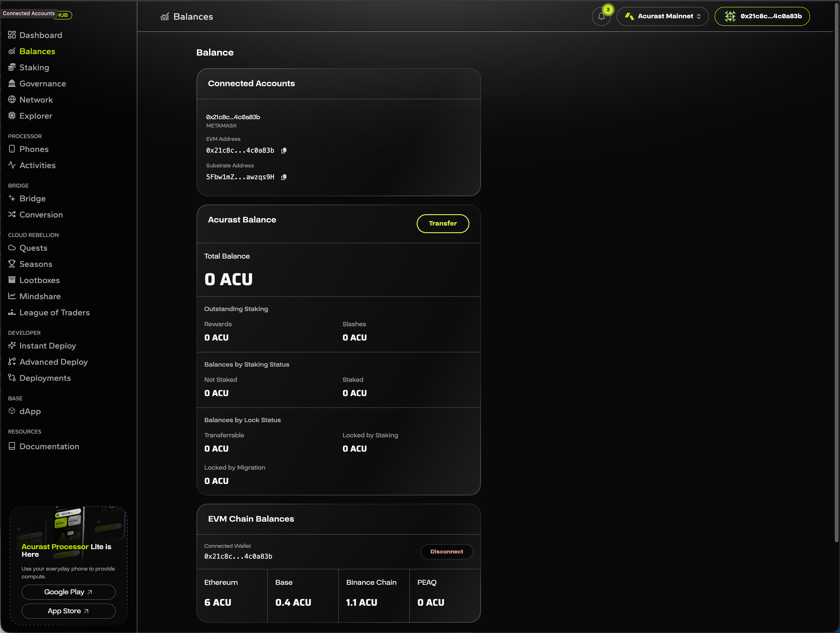The image size is (840, 633).
Task: Switch to the Balances section
Action: 37,51
